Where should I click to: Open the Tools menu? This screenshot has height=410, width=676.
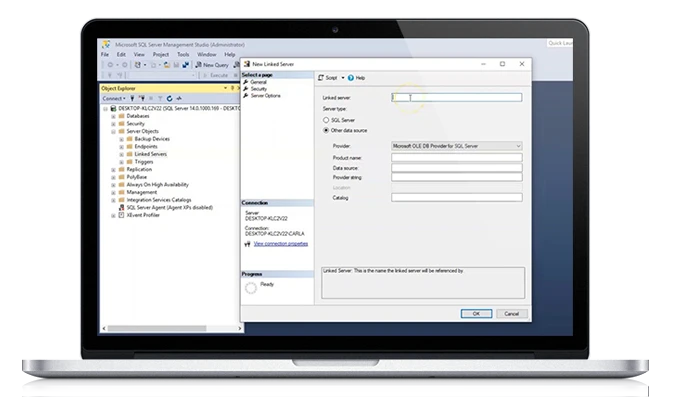183,54
